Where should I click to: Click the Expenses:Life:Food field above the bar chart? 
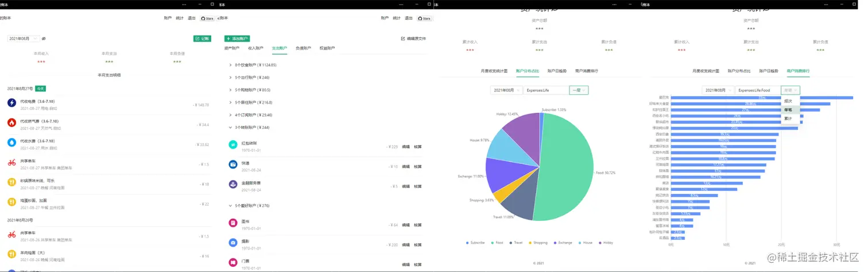(758, 90)
